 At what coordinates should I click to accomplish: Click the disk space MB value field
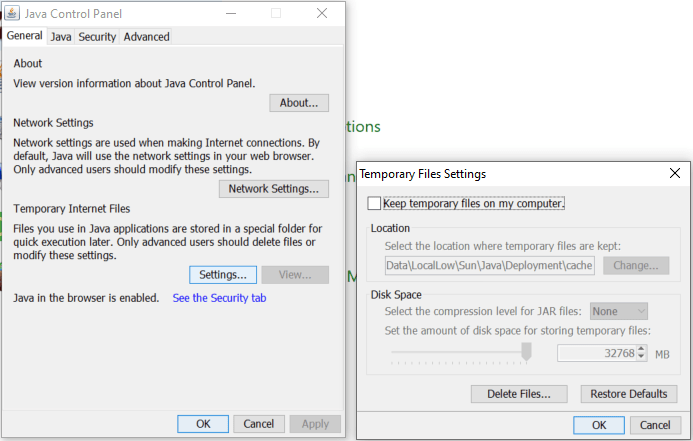(x=597, y=353)
